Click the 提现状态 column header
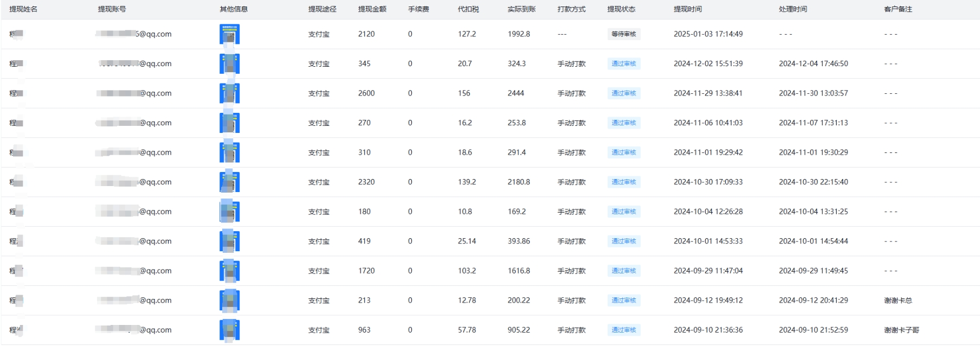The width and height of the screenshot is (980, 351). (621, 9)
